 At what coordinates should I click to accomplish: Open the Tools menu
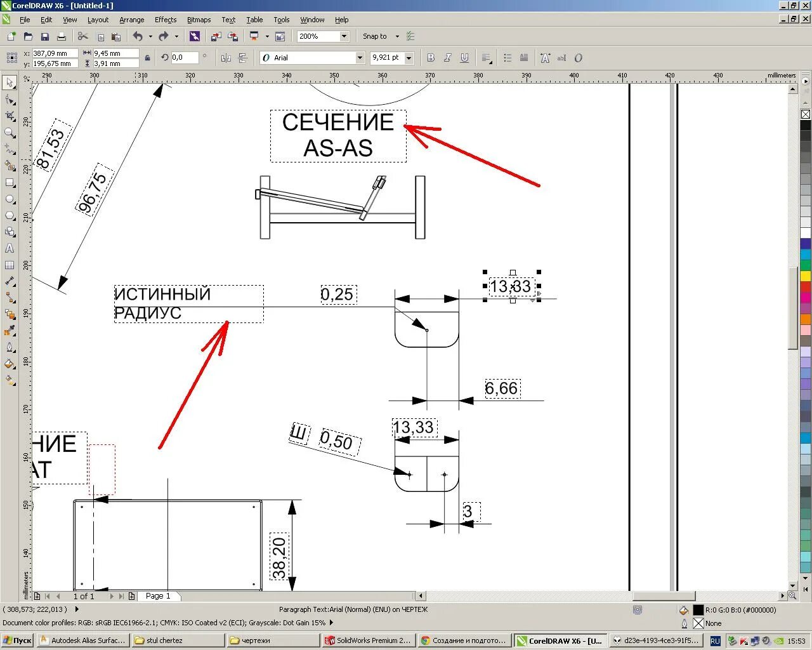coord(282,20)
